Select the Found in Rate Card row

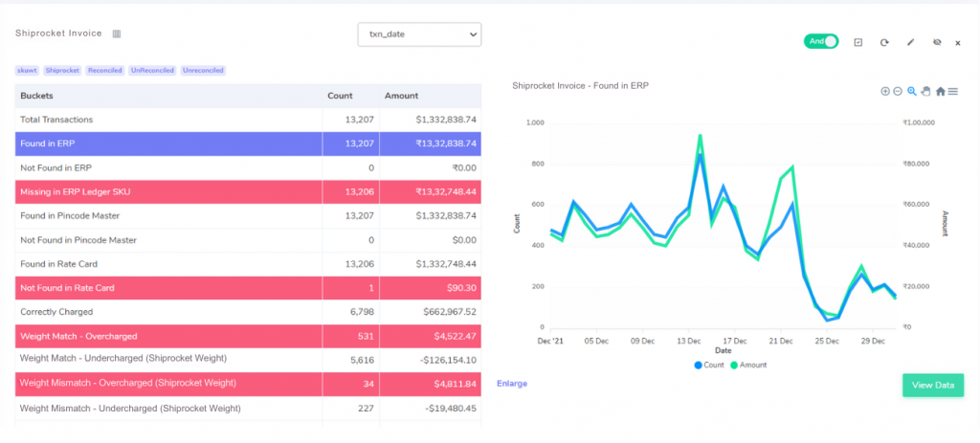[x=248, y=264]
